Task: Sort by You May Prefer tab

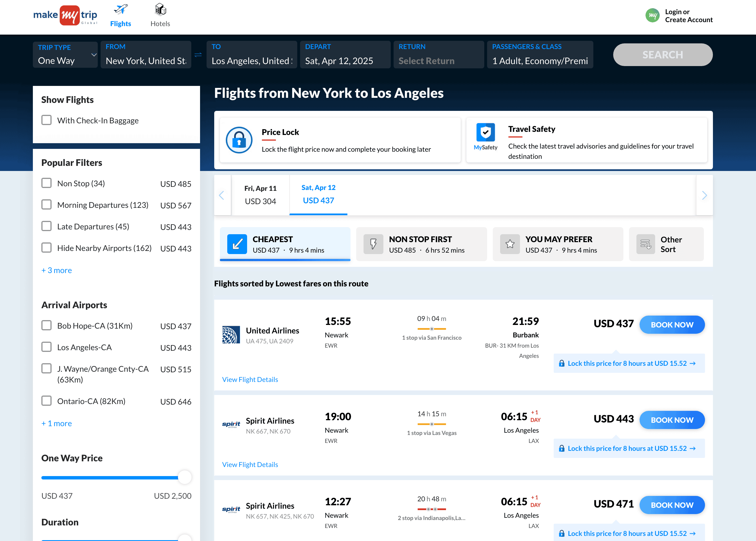Action: (x=558, y=244)
